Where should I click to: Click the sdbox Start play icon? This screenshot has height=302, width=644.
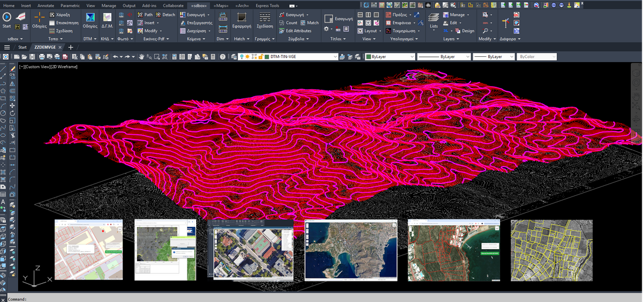pos(6,18)
